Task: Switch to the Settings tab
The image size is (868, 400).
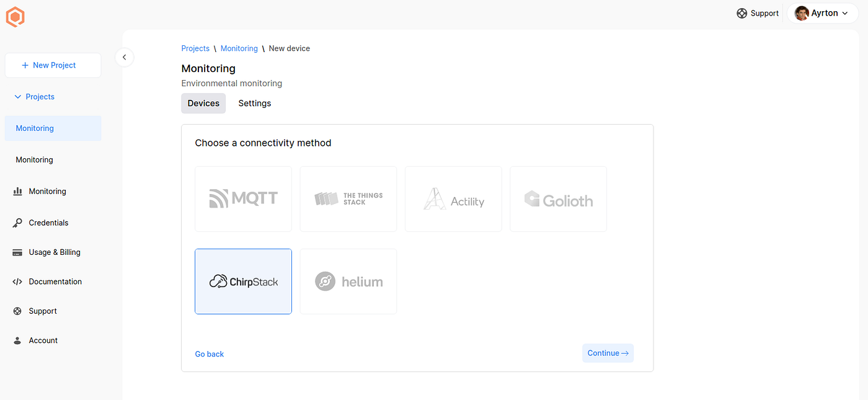Action: pos(254,103)
